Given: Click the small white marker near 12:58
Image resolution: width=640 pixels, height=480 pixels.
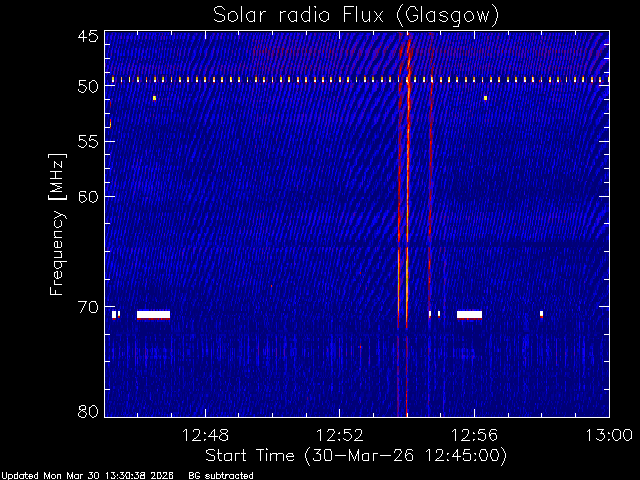Looking at the screenshot, I should (x=541, y=314).
